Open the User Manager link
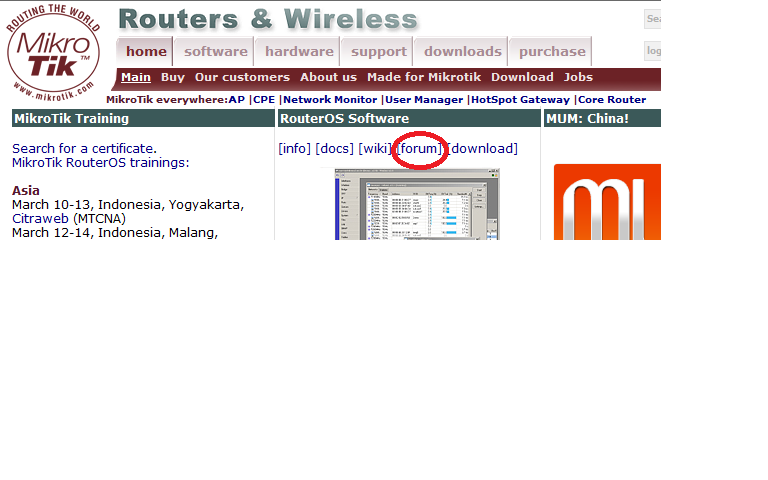Viewport: 768px width, 480px height. coord(424,99)
